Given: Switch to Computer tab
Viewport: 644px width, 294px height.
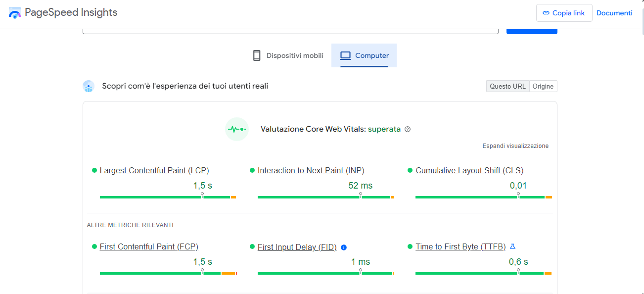Looking at the screenshot, I should pos(364,55).
